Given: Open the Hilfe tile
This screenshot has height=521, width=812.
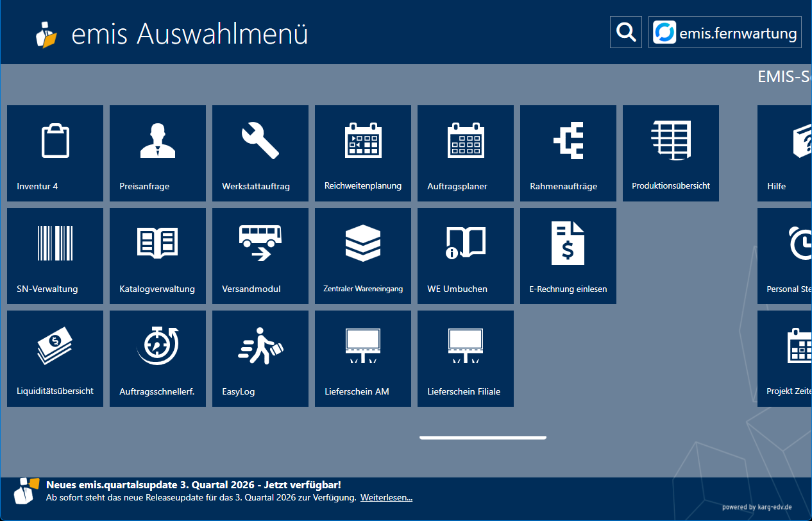Looking at the screenshot, I should pyautogui.click(x=784, y=153).
